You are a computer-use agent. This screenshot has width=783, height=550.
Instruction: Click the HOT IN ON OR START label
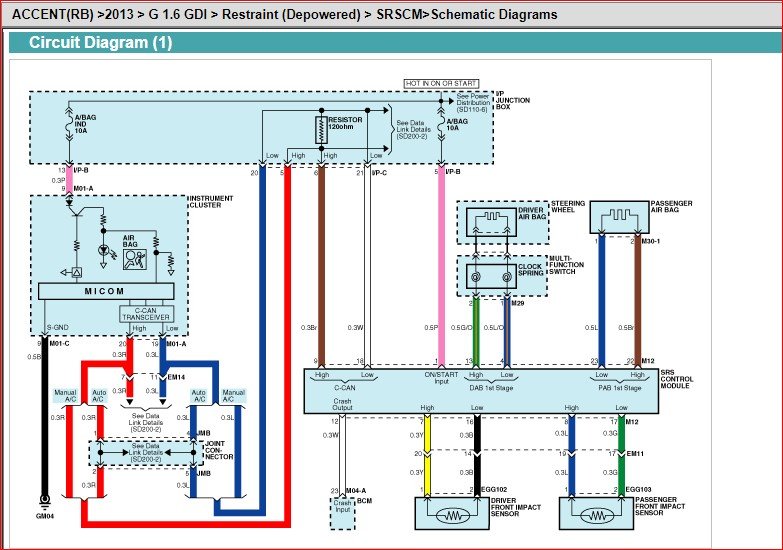pyautogui.click(x=441, y=83)
